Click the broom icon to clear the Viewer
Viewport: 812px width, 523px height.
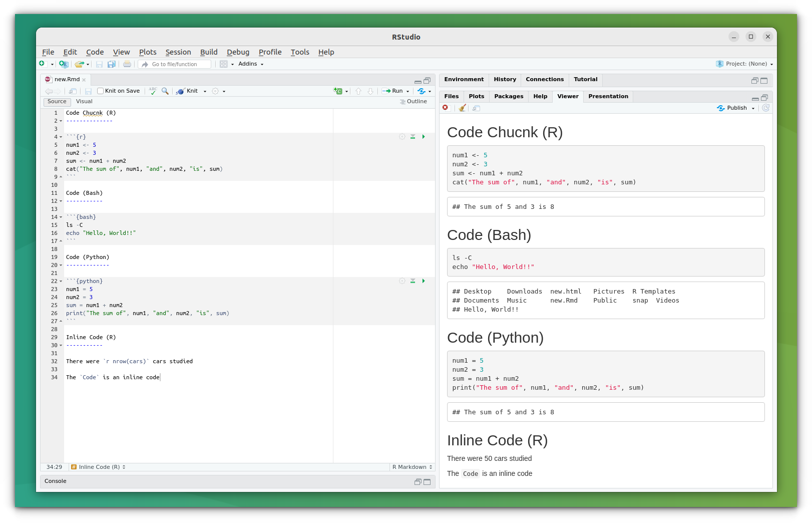pyautogui.click(x=462, y=108)
